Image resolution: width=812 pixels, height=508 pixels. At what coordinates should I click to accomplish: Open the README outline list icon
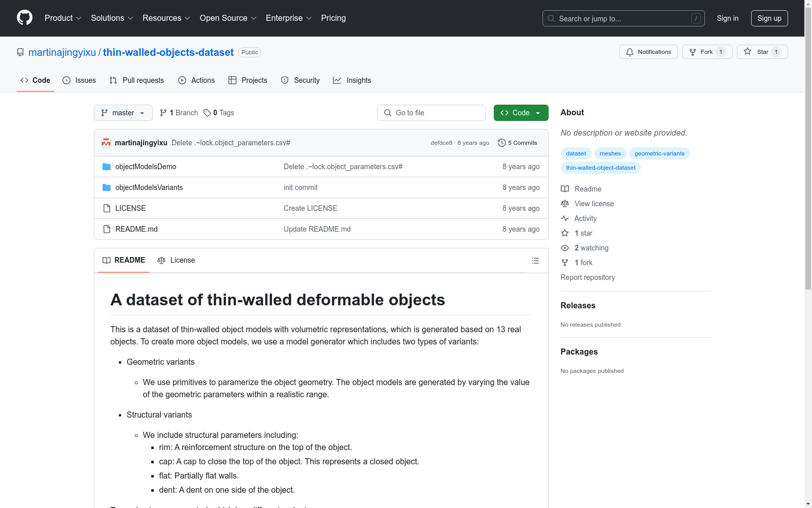(x=535, y=261)
